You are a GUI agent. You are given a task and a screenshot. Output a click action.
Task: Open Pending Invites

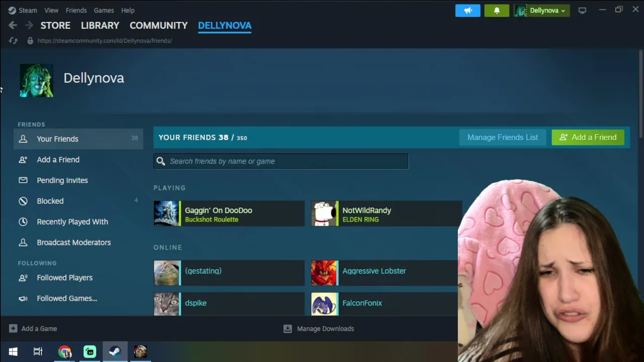[78, 180]
